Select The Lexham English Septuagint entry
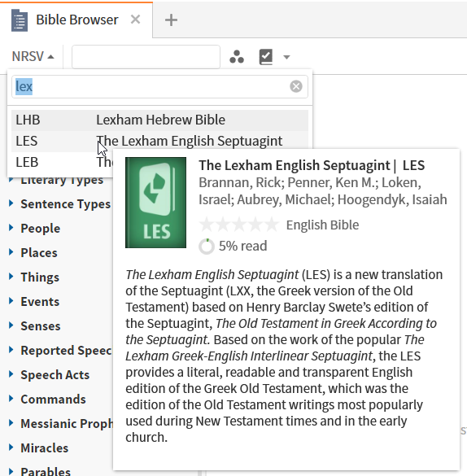 (159, 141)
